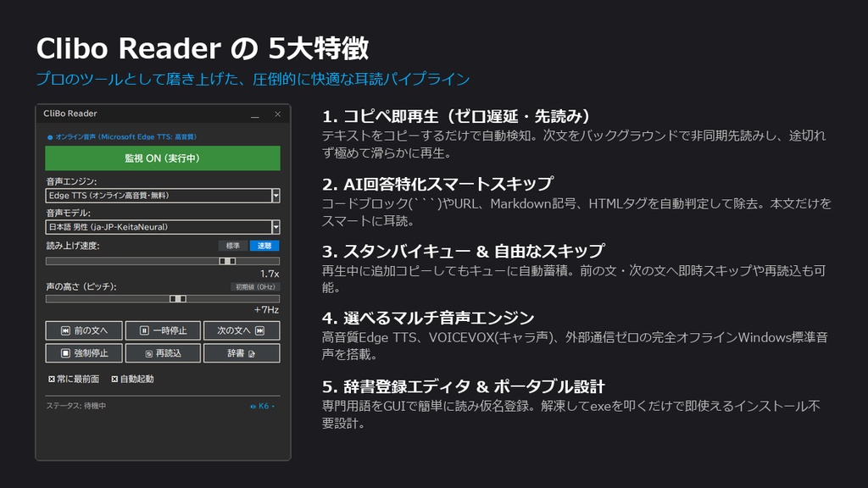
Task: Click the 音声エンジン: label
Action: pyautogui.click(x=71, y=181)
